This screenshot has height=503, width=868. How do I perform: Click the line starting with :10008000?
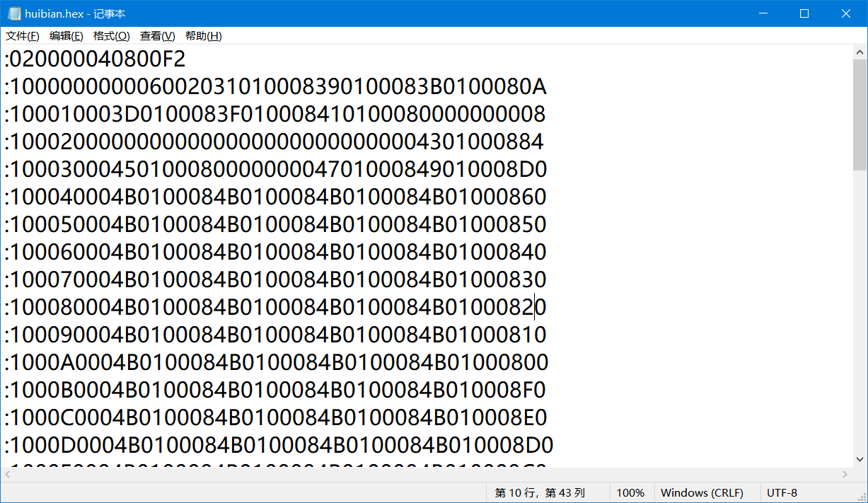point(276,307)
